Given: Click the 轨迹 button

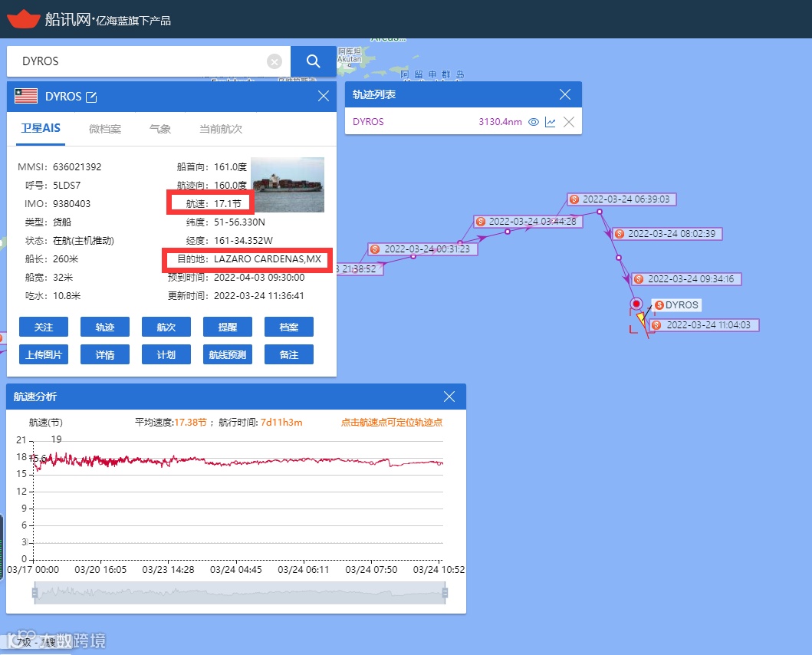Looking at the screenshot, I should (104, 327).
